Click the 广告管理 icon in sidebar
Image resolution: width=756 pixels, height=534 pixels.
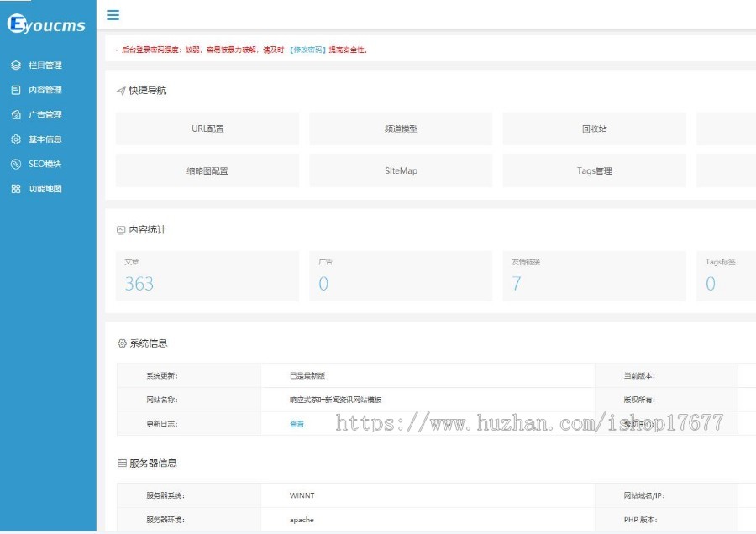tap(16, 114)
